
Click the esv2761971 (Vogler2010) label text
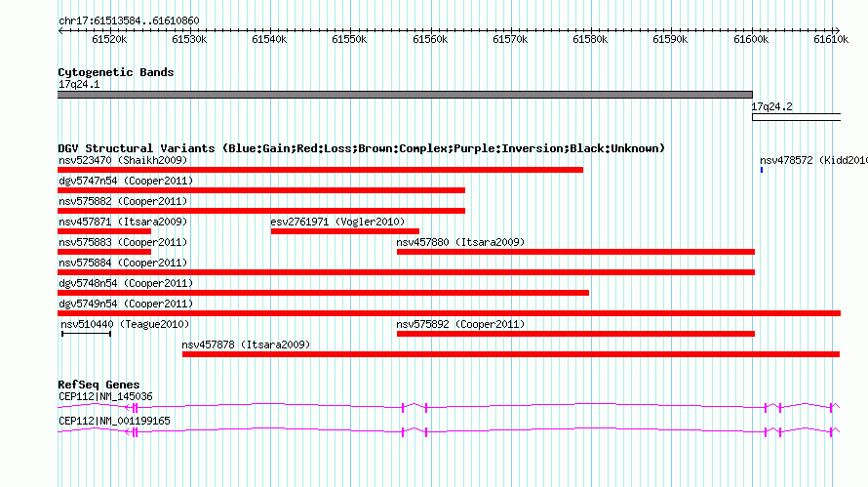[337, 222]
